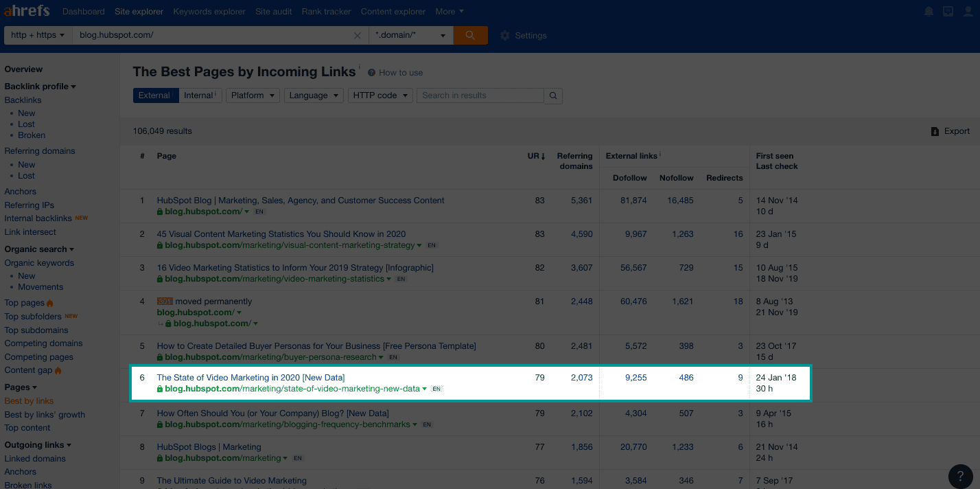Open Organic keywords in the sidebar
The image size is (980, 489).
click(x=39, y=263)
